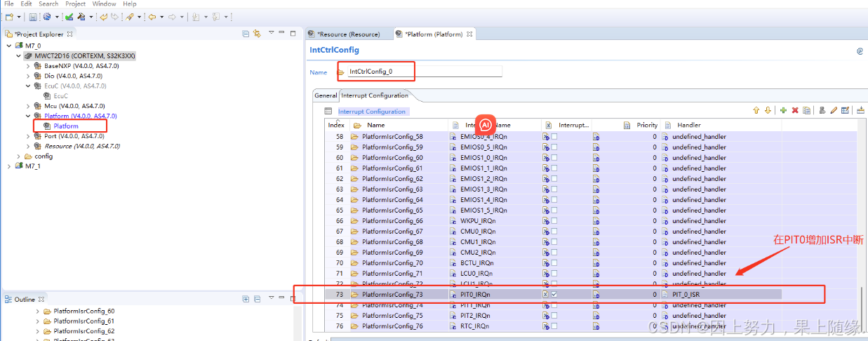Click Collapse All icon in Project Explorer

246,34
